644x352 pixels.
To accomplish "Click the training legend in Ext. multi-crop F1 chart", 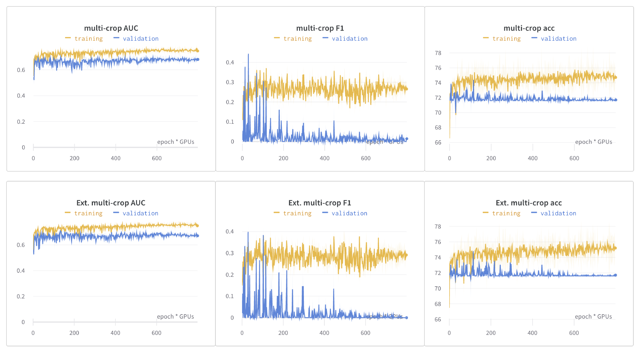I will click(x=292, y=213).
